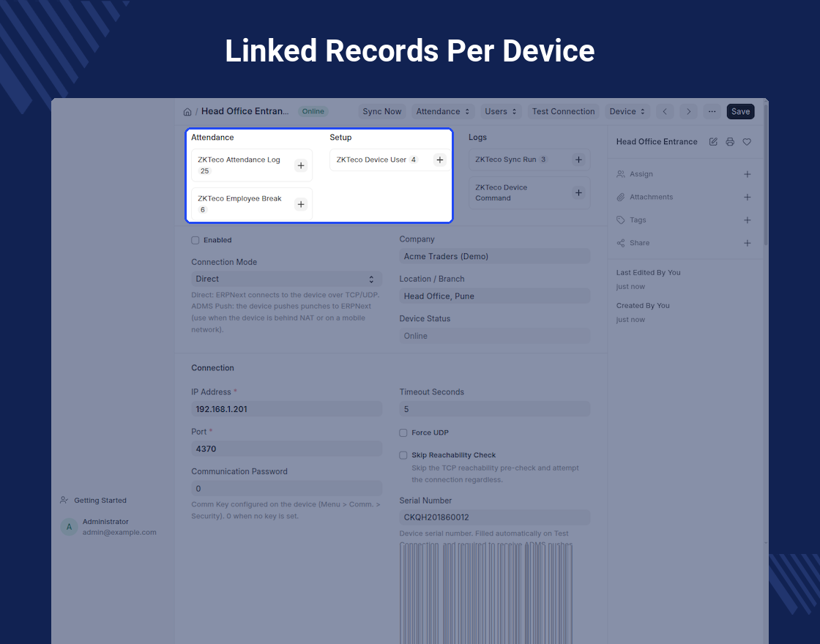Viewport: 820px width, 644px height.
Task: Edit the Company field
Action: (x=495, y=256)
